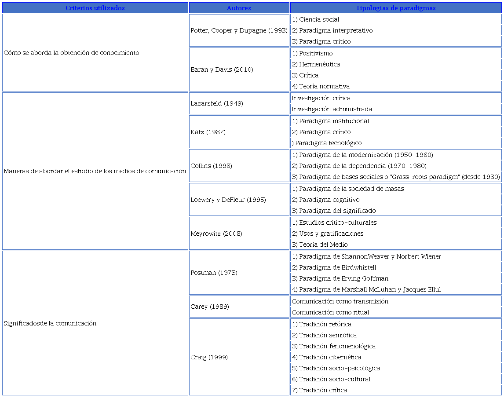This screenshot has width=504, height=420.
Task: Click the 'Teoría normativa' entry
Action: click(324, 86)
